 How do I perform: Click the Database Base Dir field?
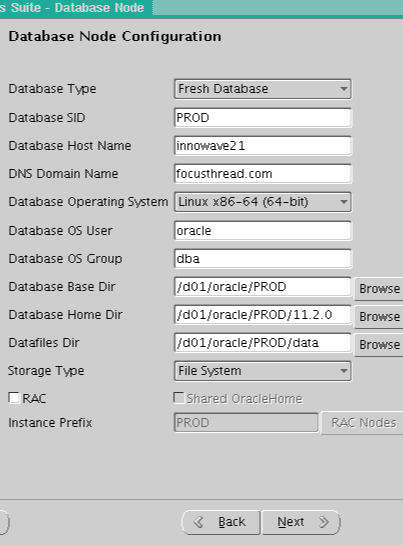tap(263, 287)
